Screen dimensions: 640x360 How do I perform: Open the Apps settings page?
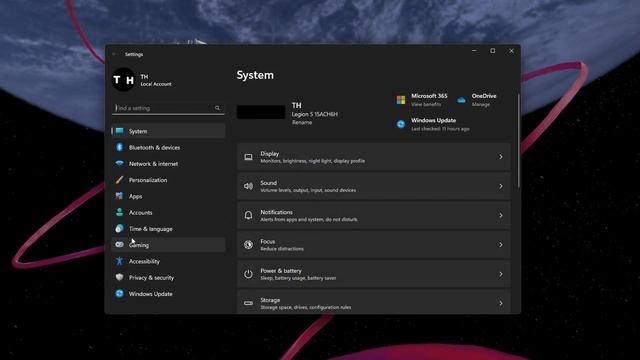tap(168, 196)
